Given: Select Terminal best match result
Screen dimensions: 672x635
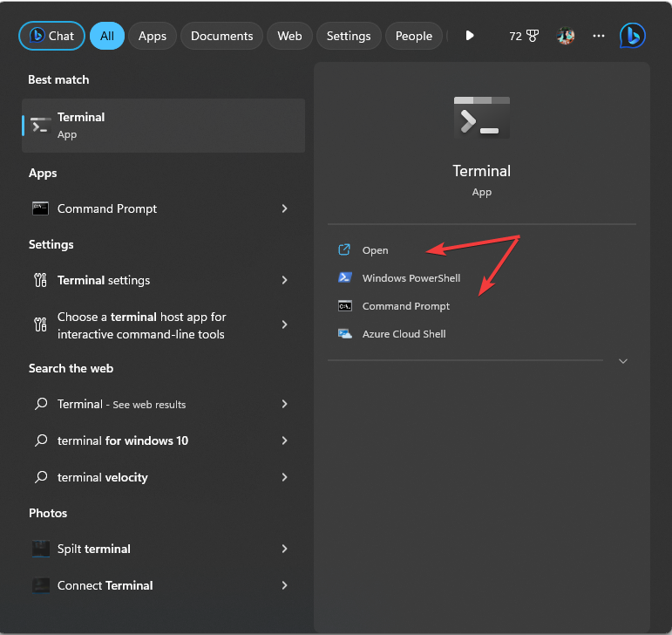Looking at the screenshot, I should pyautogui.click(x=163, y=126).
